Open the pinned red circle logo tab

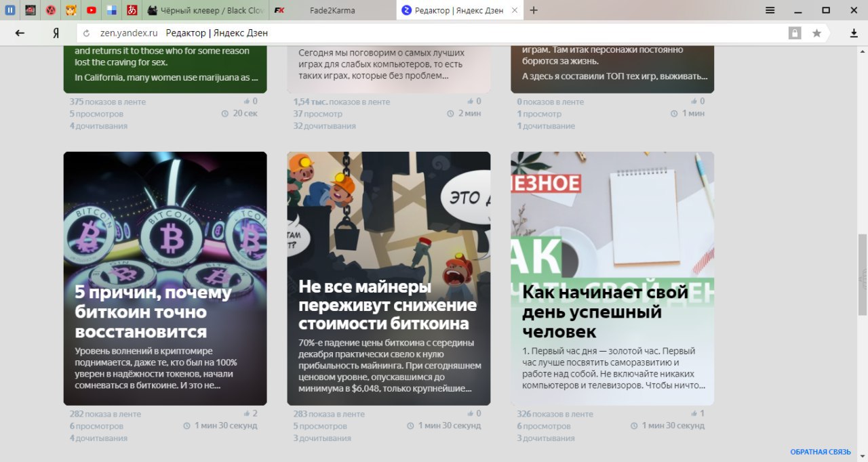(50, 10)
